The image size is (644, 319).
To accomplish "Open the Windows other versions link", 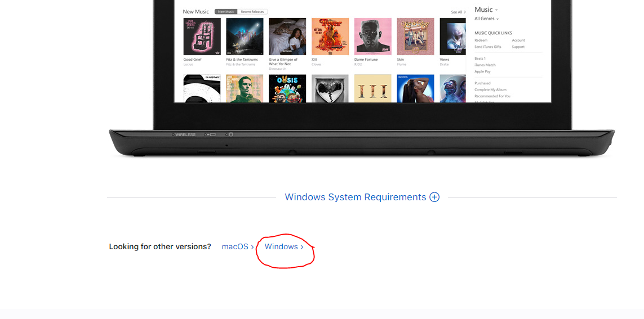I will (x=284, y=247).
